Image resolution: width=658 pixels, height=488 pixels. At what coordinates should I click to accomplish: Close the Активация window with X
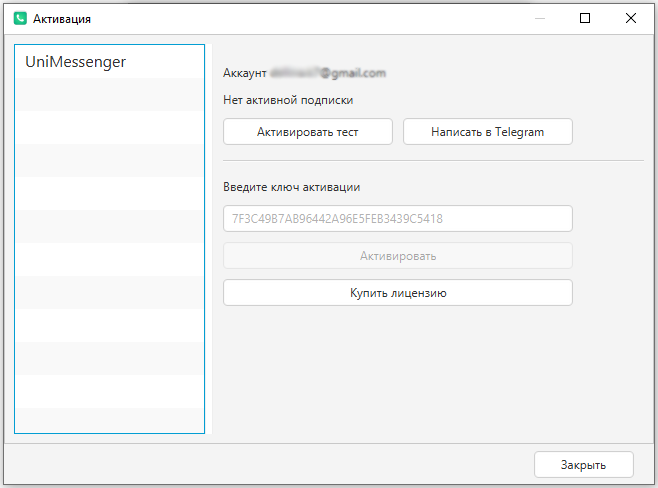tap(631, 18)
